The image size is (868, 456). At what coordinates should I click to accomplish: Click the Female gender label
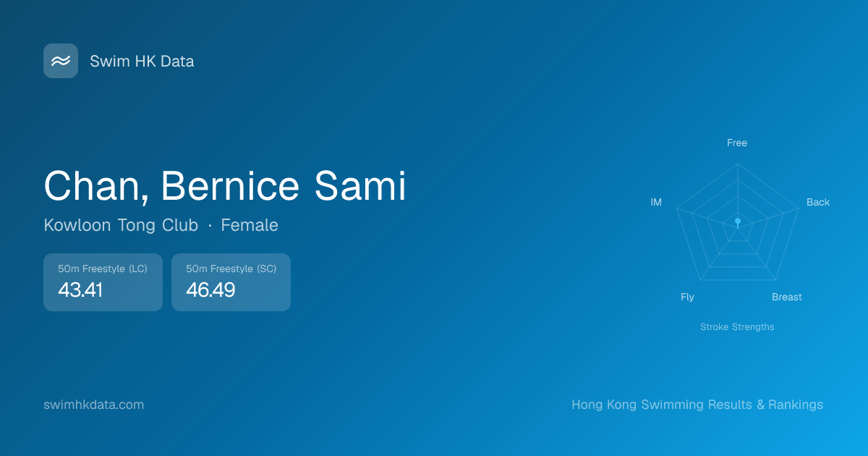(x=250, y=225)
